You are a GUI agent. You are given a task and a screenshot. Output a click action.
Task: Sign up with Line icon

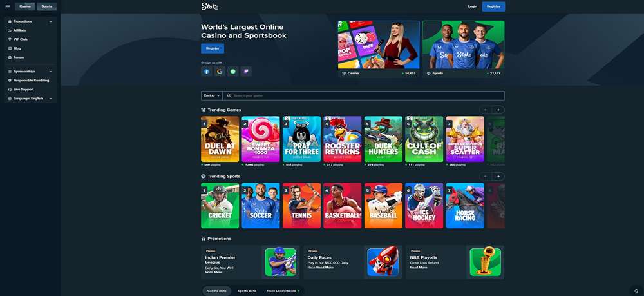point(233,72)
